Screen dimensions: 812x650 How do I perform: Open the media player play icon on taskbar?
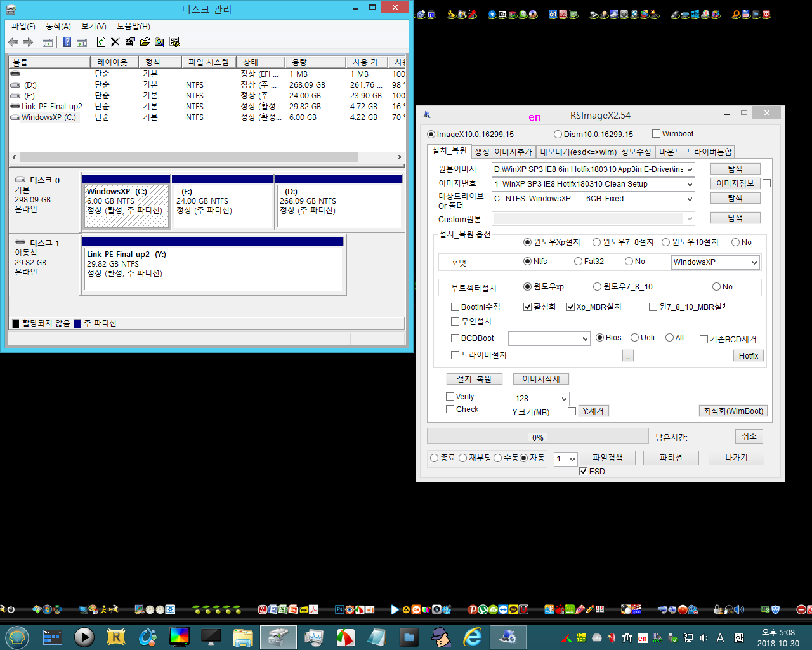[84, 637]
